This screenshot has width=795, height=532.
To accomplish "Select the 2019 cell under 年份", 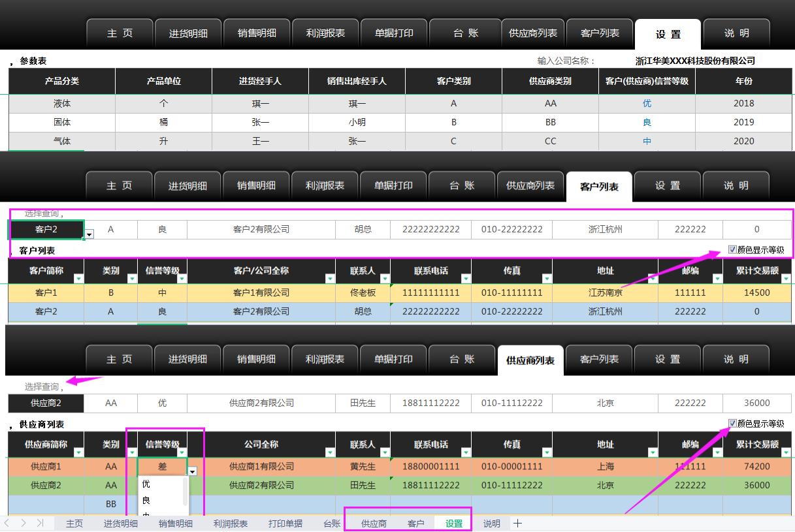I will click(x=743, y=123).
